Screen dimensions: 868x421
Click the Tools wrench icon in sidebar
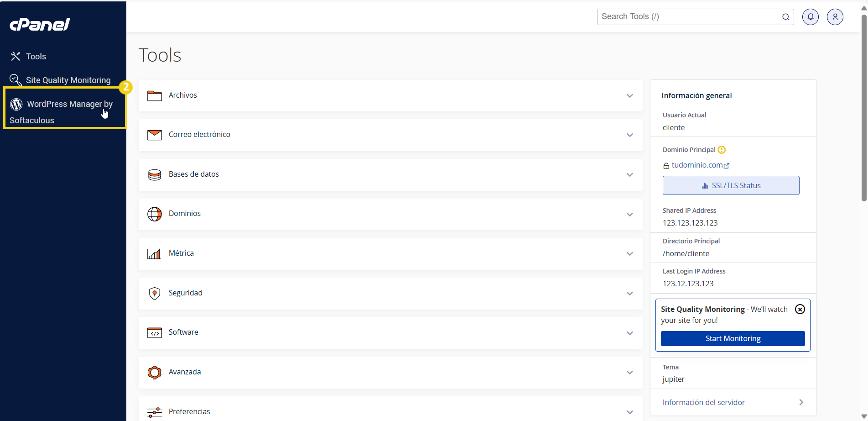point(16,56)
